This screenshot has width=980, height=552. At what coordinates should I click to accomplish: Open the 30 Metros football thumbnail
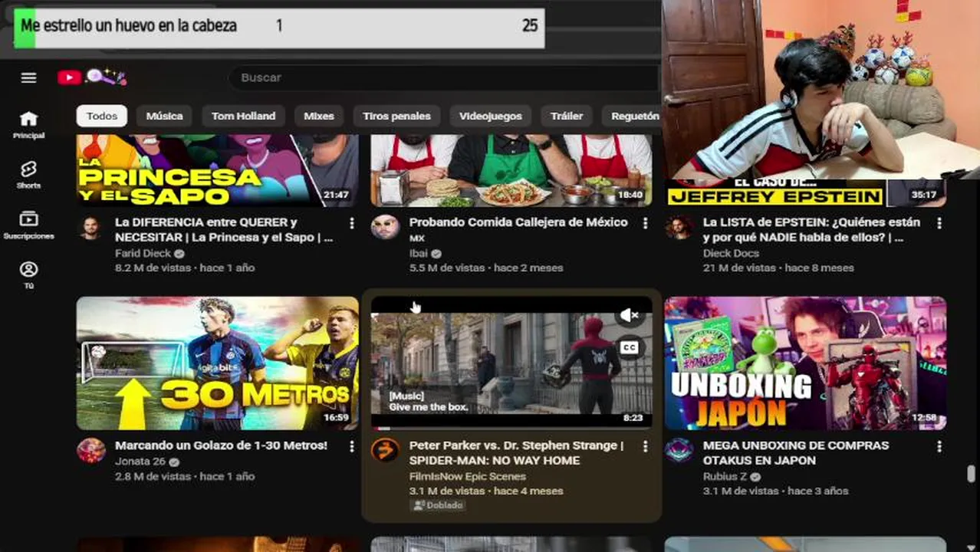coord(217,363)
